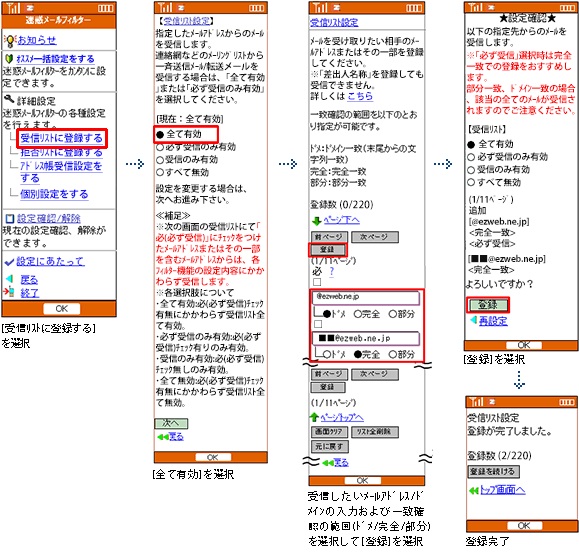Click 終了 link
Screen dimensions: 579x556
(30, 293)
